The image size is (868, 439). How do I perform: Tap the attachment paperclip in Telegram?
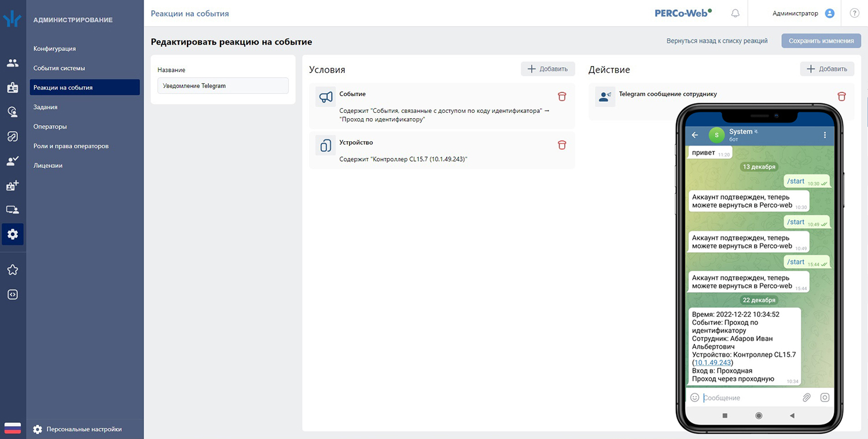click(x=806, y=398)
